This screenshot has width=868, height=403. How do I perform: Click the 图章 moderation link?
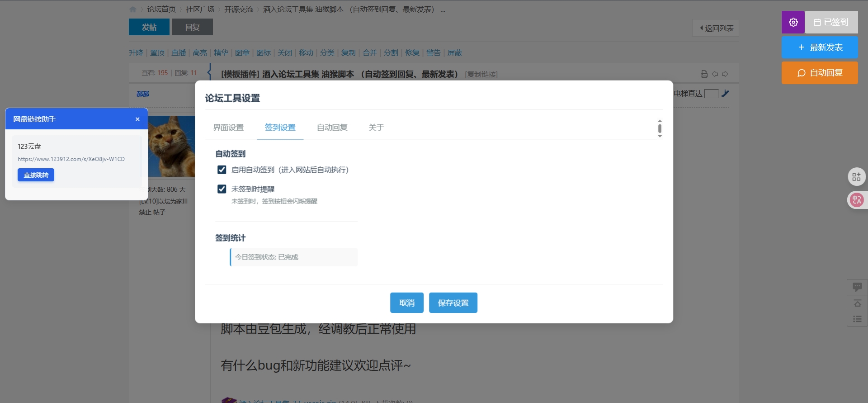[242, 53]
